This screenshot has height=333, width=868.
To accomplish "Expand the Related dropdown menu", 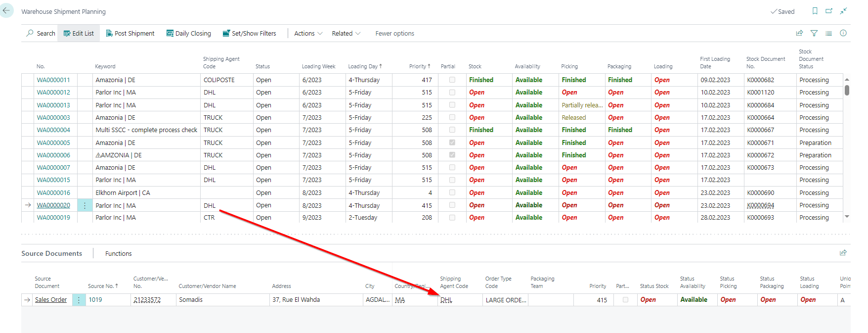I will pos(346,33).
